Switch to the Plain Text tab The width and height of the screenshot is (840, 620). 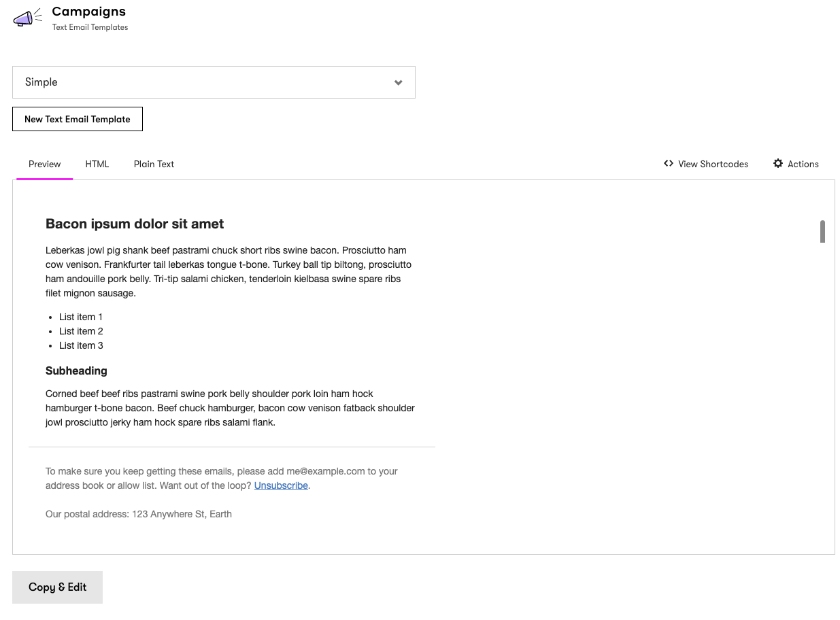click(154, 164)
